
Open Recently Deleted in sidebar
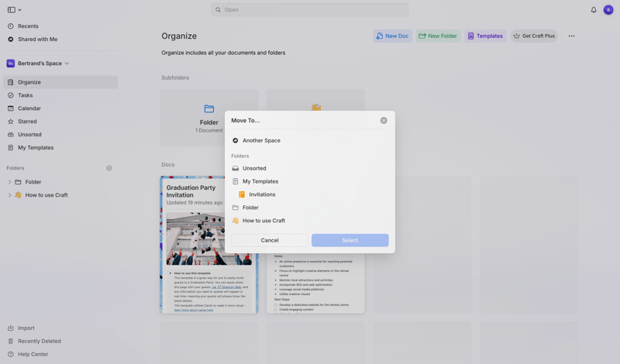pyautogui.click(x=40, y=341)
